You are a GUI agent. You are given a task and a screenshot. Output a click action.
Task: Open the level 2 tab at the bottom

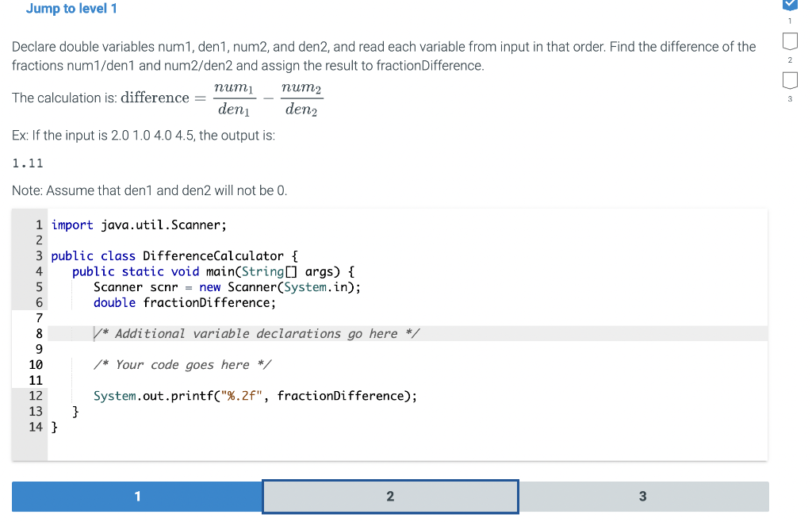pyautogui.click(x=389, y=496)
